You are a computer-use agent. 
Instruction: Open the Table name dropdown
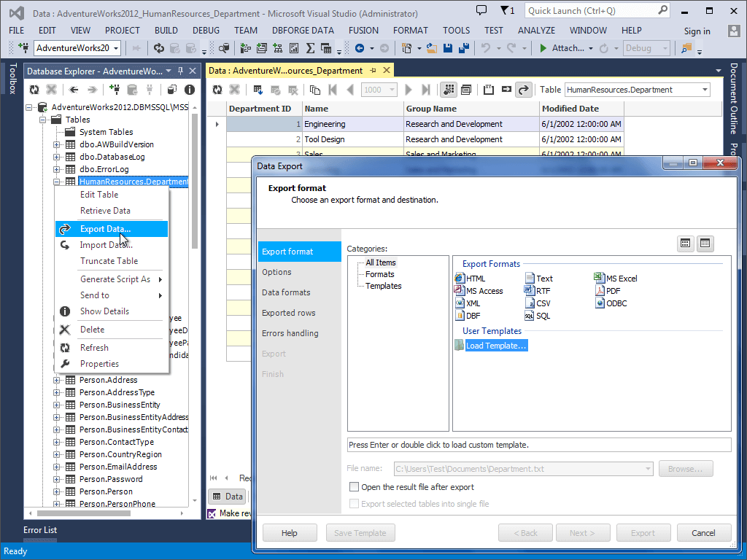tap(705, 90)
